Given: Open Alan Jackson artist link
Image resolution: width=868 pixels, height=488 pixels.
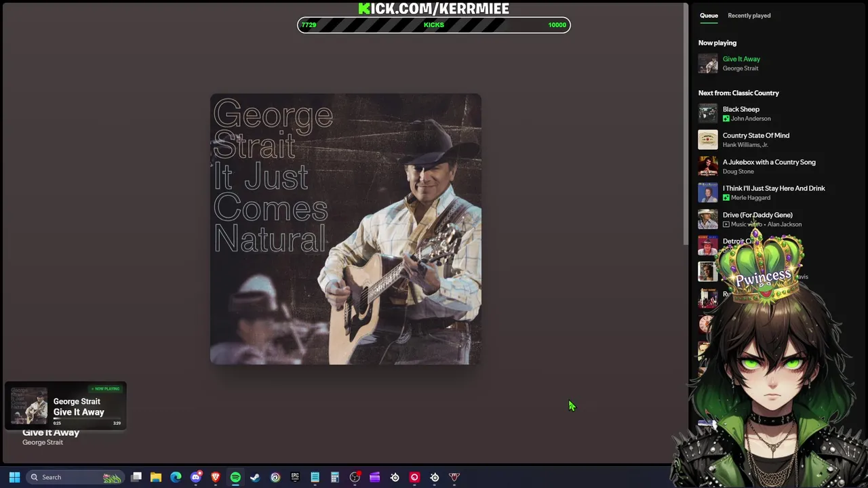Looking at the screenshot, I should [x=785, y=224].
